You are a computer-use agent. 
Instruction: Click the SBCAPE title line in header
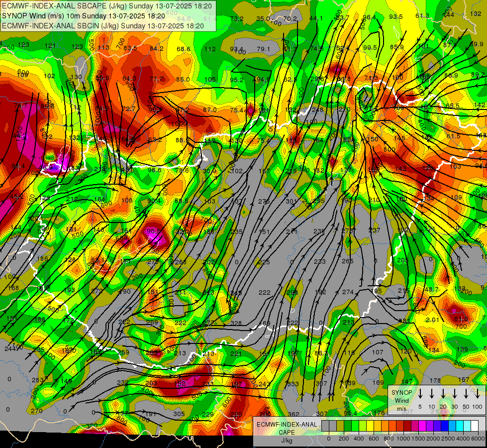[x=107, y=6]
